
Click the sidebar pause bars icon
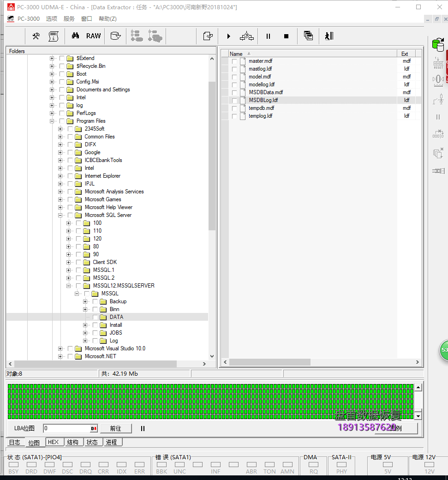[438, 117]
